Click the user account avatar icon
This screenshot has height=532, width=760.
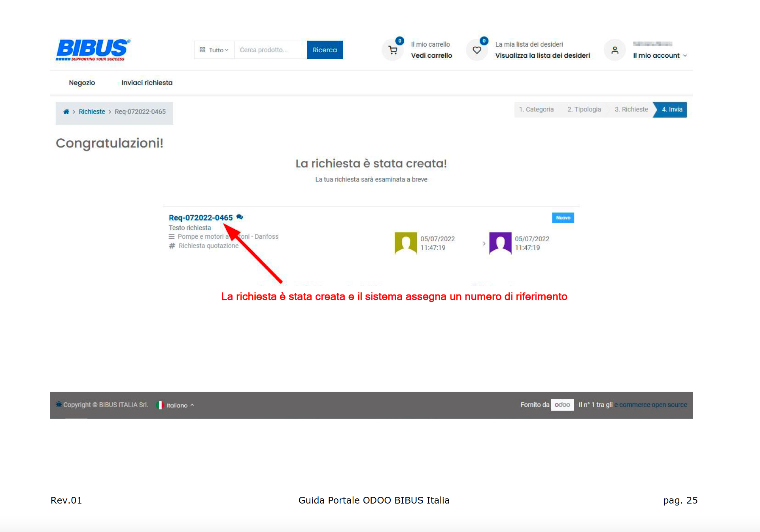[614, 50]
